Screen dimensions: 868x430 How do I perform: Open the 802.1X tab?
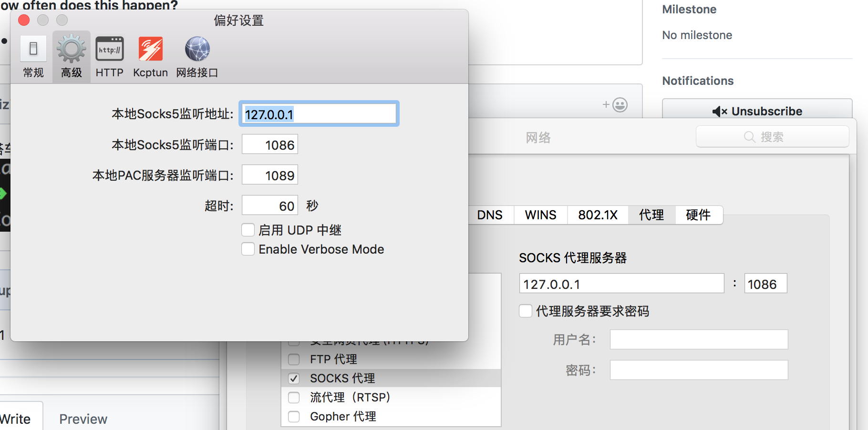tap(598, 215)
